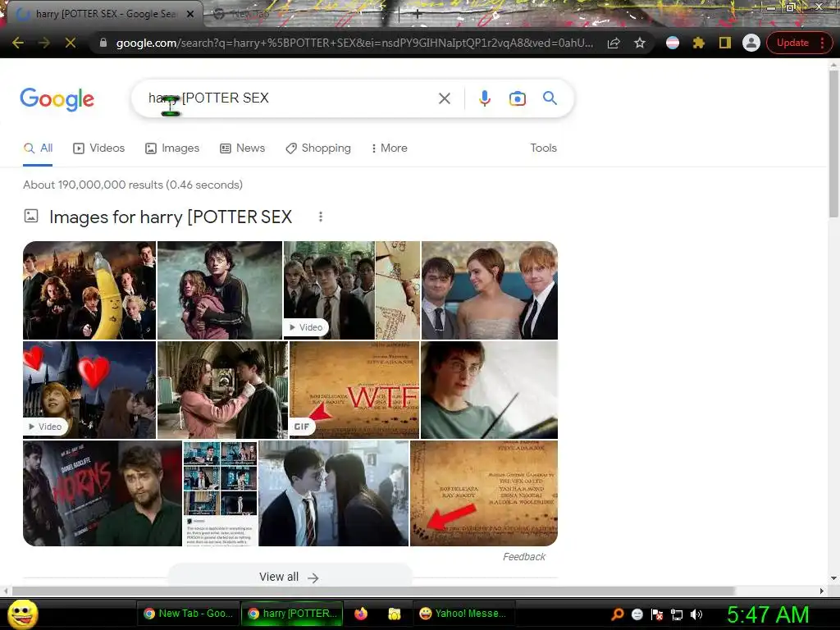The height and width of the screenshot is (630, 840).
Task: Open the red heart video thumbnail
Action: point(89,390)
